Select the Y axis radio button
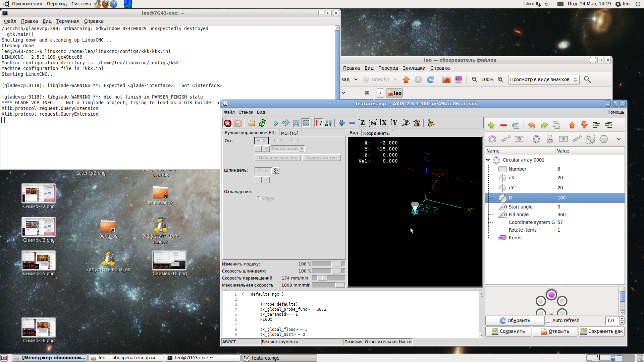This screenshot has width=644, height=362. [x=276, y=141]
